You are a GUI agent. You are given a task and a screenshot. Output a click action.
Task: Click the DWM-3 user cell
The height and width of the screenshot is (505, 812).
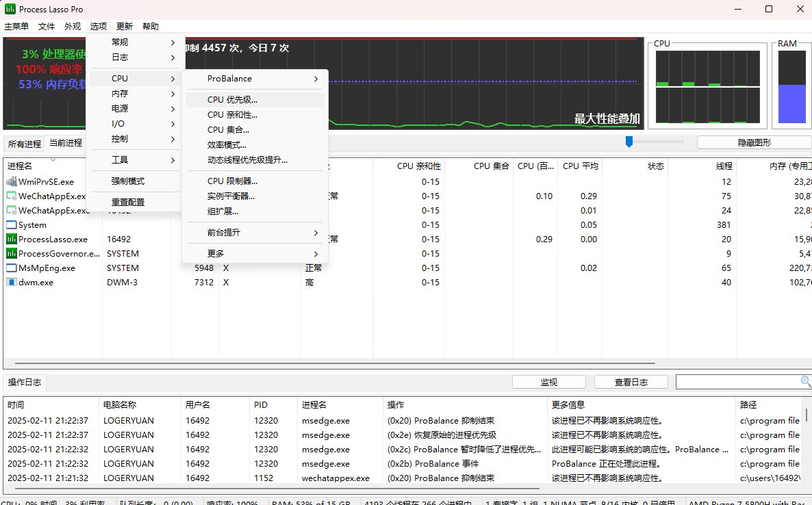123,283
